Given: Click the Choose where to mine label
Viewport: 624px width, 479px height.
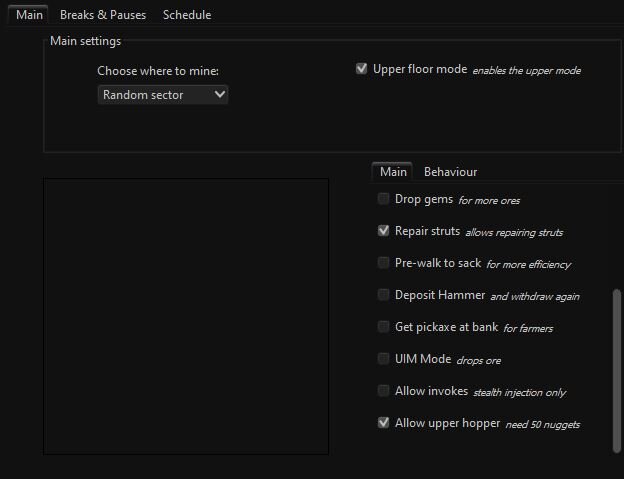Looking at the screenshot, I should click(158, 71).
